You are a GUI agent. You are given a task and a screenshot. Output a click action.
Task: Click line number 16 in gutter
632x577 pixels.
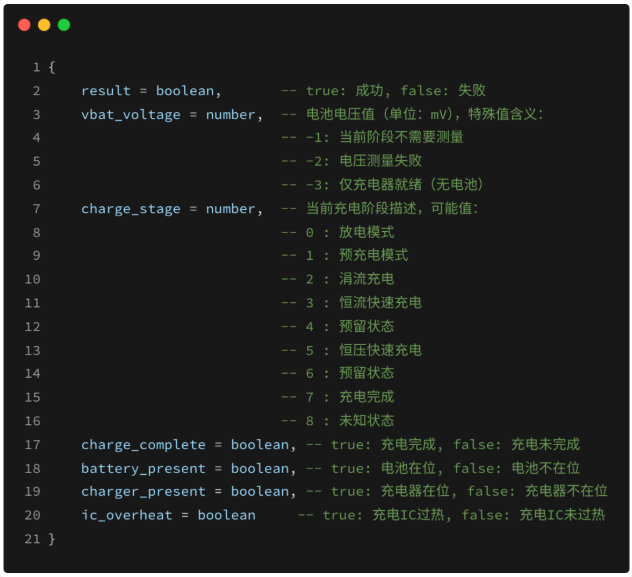coord(32,421)
